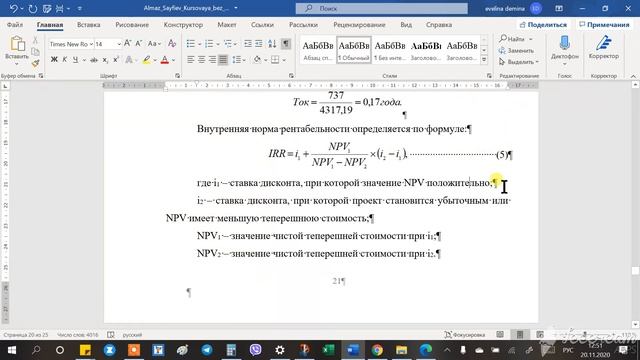The width and height of the screenshot is (640, 360).
Task: Click the Dictate (Диктофон) microphone icon
Action: coord(565,43)
